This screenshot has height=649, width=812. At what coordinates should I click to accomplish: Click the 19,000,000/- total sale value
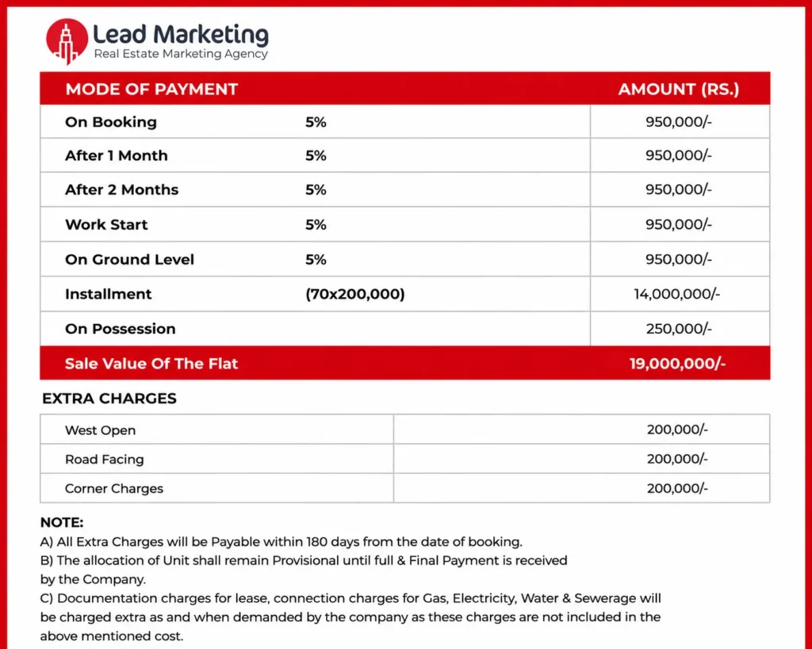[677, 363]
